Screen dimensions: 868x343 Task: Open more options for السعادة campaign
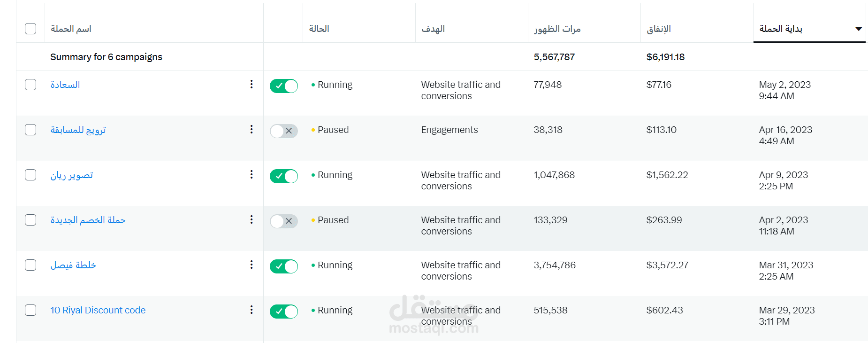(251, 84)
